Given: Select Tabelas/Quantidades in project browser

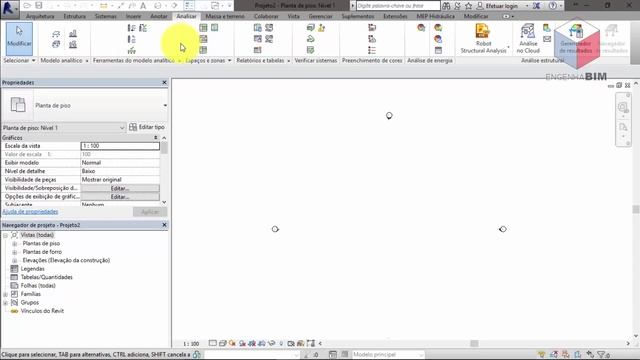Looking at the screenshot, I should [x=47, y=277].
